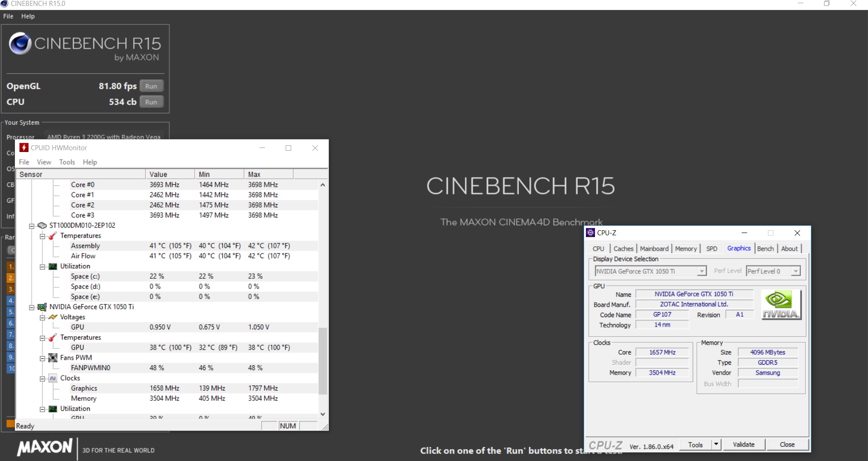Open Cinebench File menu
This screenshot has height=461, width=868.
pyautogui.click(x=8, y=16)
